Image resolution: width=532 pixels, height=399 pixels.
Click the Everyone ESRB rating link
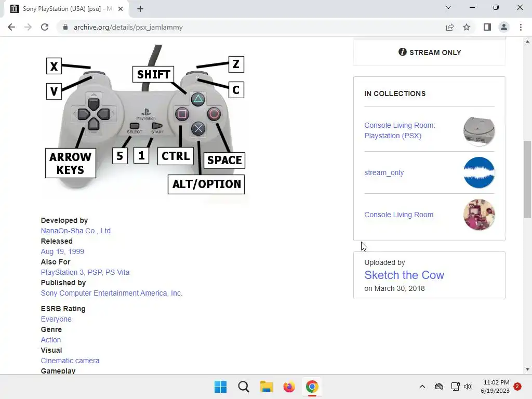click(56, 319)
